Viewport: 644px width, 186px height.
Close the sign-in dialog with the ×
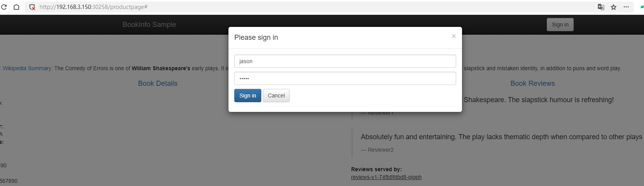pyautogui.click(x=453, y=36)
